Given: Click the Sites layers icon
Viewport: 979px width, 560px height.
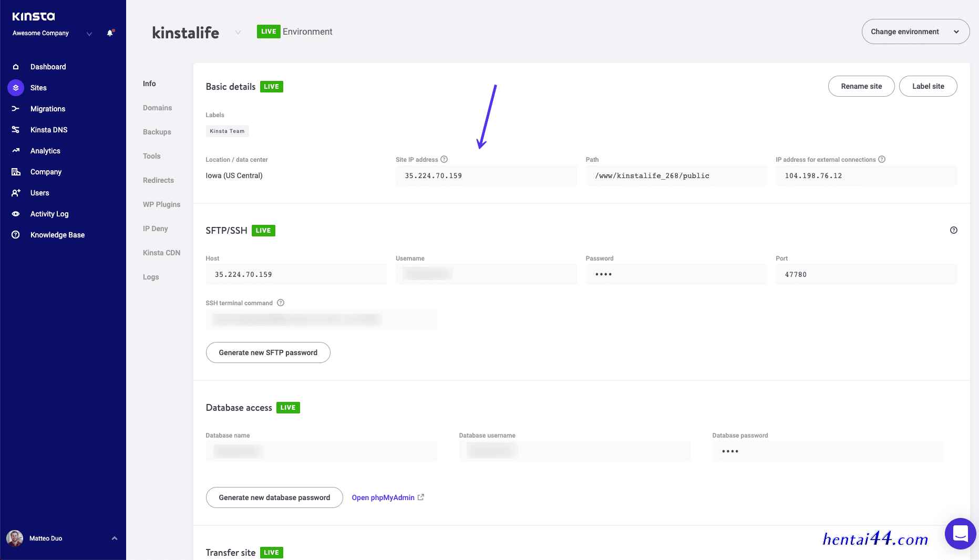Looking at the screenshot, I should click(16, 88).
